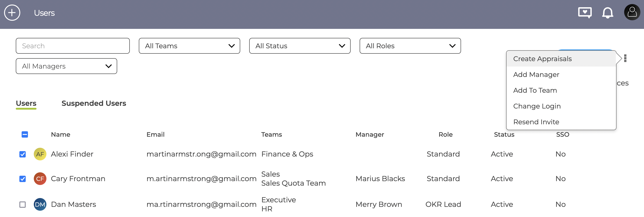This screenshot has width=644, height=217.
Task: Click the Finance & Ops team cell
Action: coord(287,154)
